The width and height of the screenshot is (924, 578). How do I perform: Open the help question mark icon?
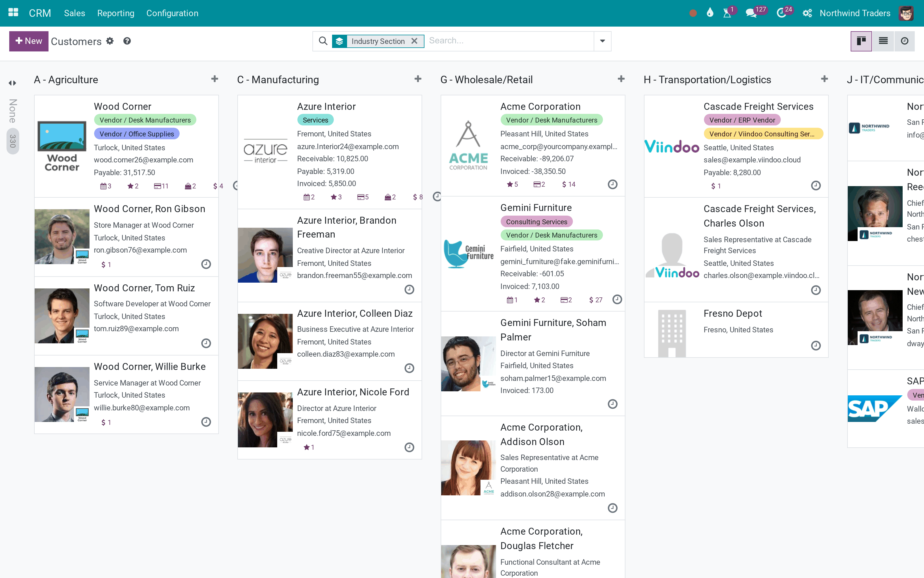(x=127, y=41)
